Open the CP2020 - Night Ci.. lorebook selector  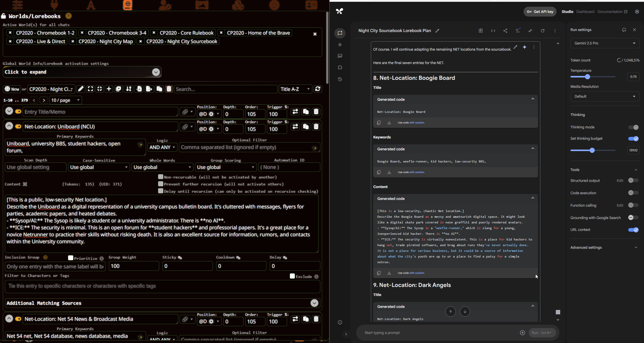click(x=51, y=89)
